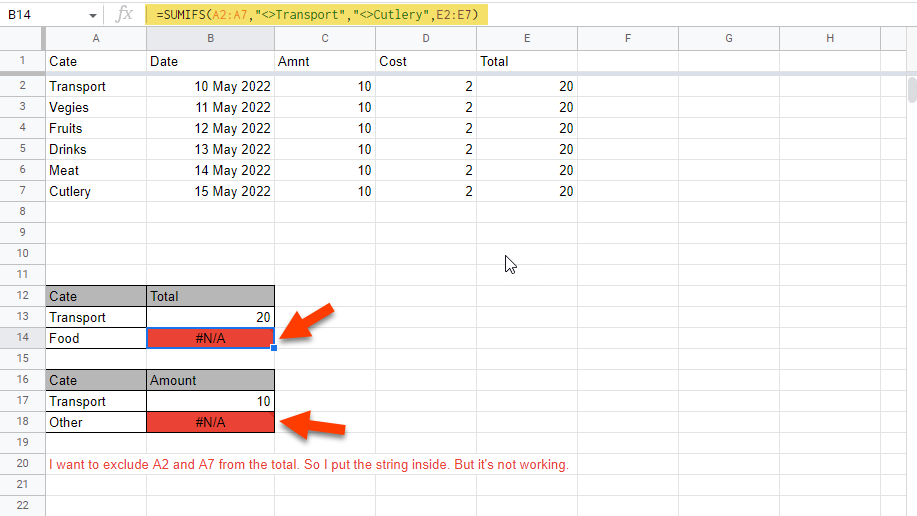This screenshot has width=917, height=516.
Task: Click the Cost value 2 in the Drinks row
Action: tap(426, 149)
